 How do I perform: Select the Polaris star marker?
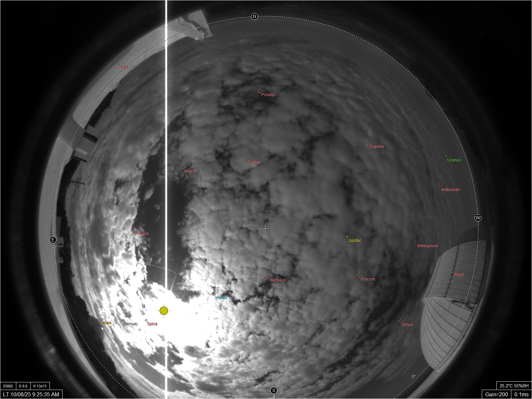260,91
